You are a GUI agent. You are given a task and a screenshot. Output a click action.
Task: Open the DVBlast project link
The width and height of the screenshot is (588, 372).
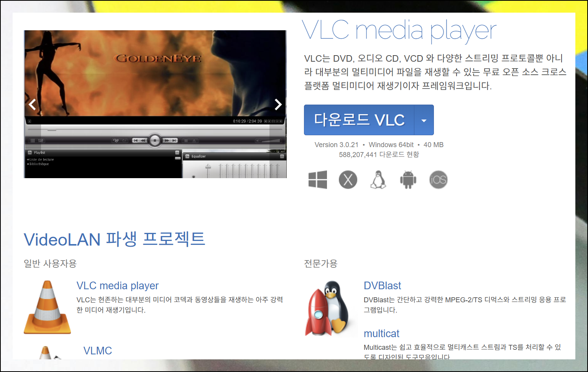(382, 286)
